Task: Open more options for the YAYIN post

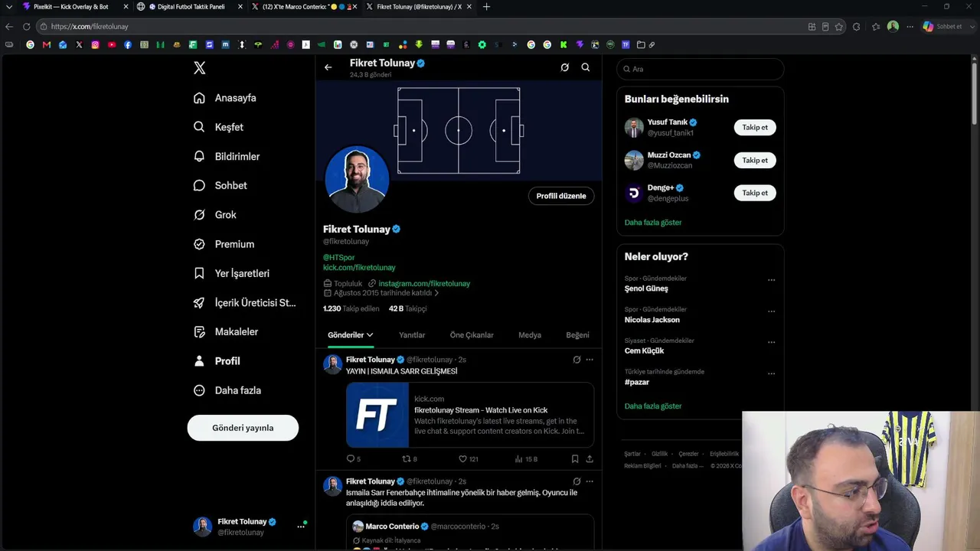Action: pyautogui.click(x=590, y=360)
